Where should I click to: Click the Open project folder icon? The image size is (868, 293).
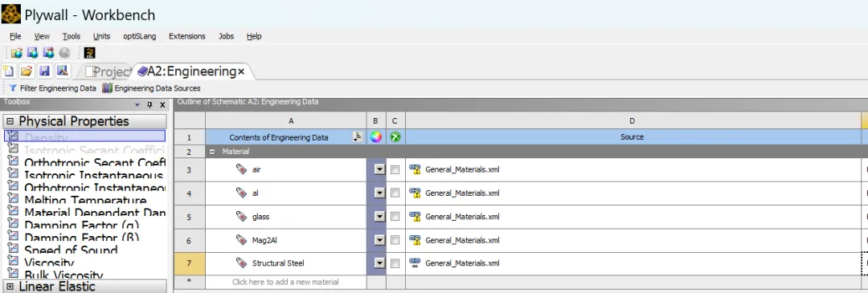coord(26,71)
